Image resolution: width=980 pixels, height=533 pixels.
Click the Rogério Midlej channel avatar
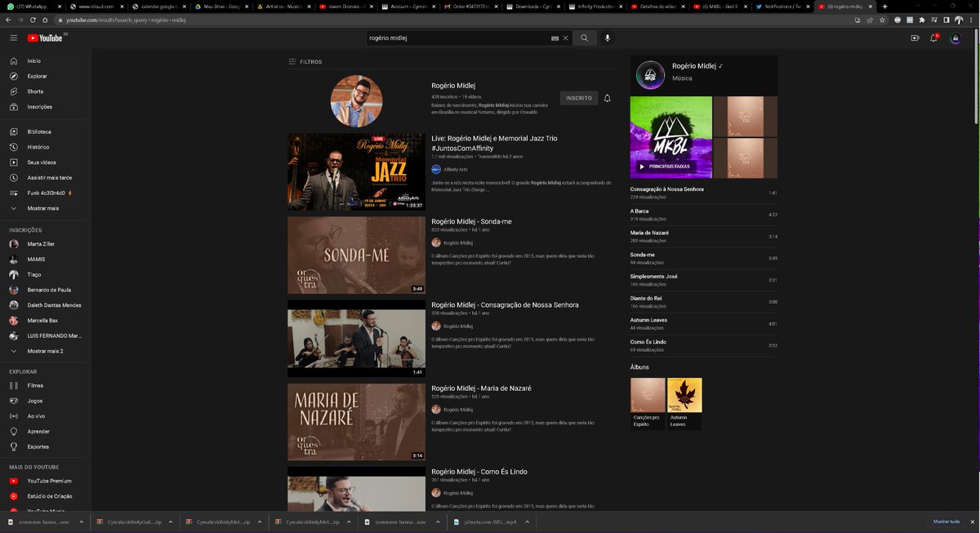pyautogui.click(x=356, y=101)
